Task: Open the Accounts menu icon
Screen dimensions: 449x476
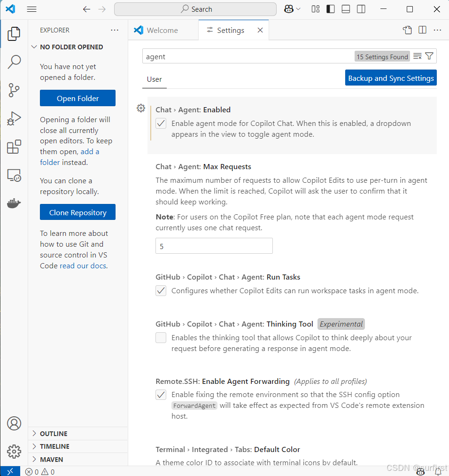Action: [14, 423]
